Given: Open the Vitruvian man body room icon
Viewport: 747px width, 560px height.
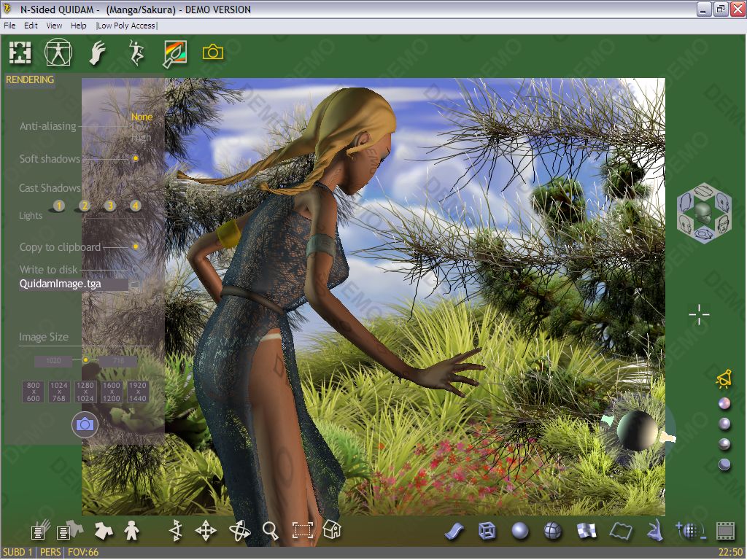Looking at the screenshot, I should 58,52.
